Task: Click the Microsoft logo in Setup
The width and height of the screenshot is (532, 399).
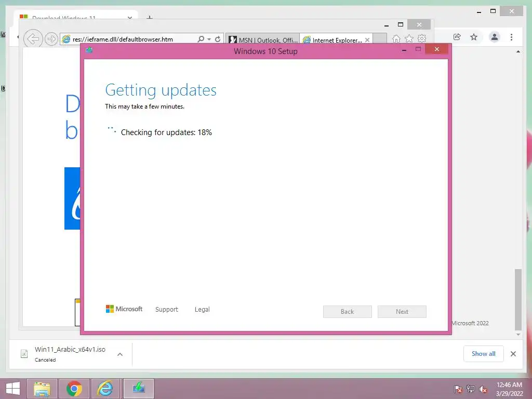Action: 124,309
